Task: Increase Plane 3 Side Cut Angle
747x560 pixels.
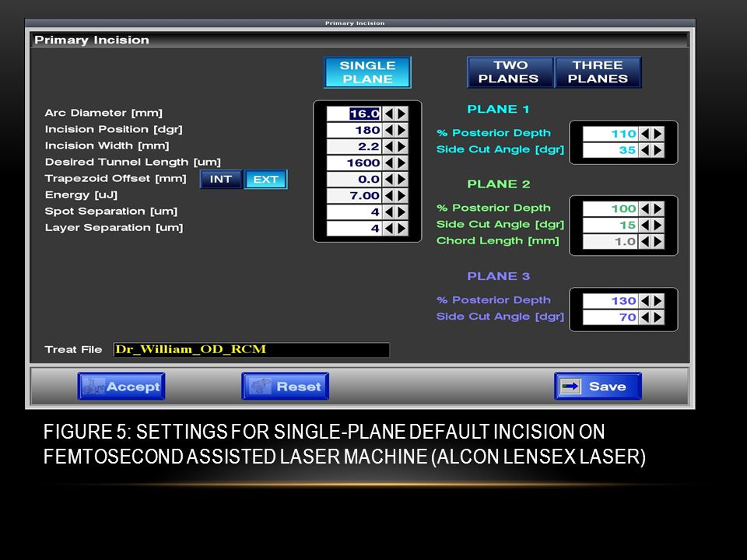Action: [x=658, y=317]
